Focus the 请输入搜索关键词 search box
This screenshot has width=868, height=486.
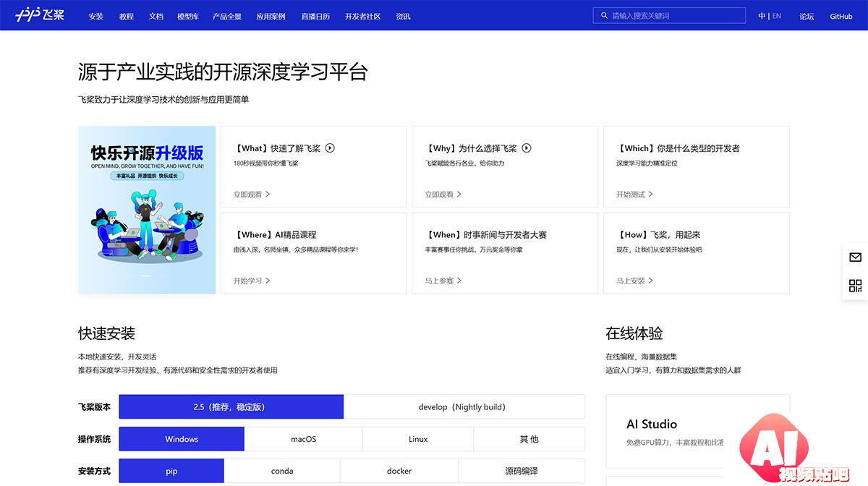(669, 15)
